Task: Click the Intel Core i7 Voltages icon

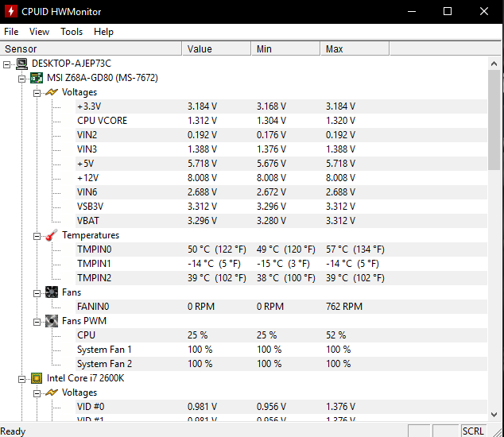Action: click(52, 393)
